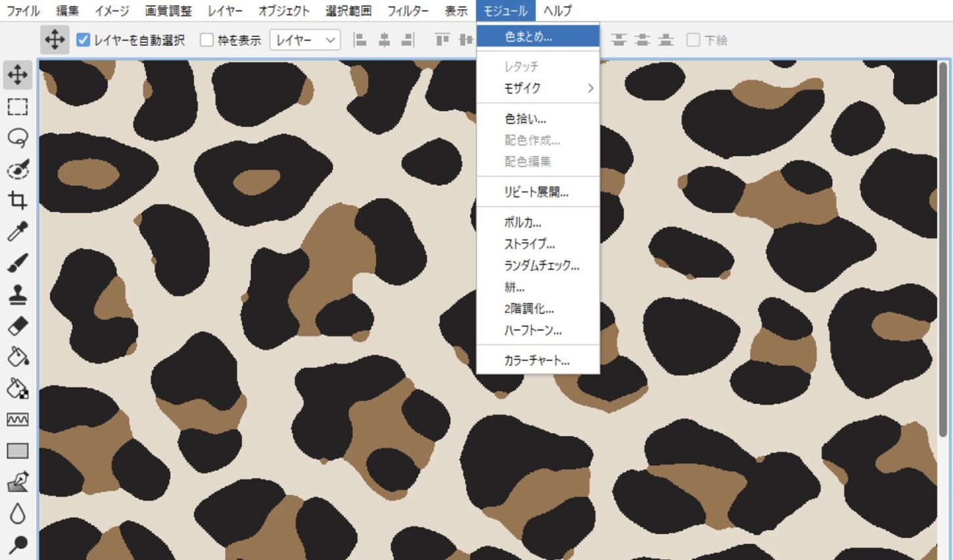
Task: Choose リピート展開... from the menu
Action: pos(538,192)
